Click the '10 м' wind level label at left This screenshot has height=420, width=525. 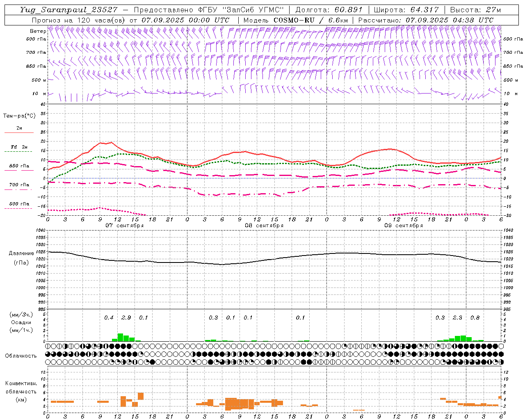pyautogui.click(x=39, y=94)
